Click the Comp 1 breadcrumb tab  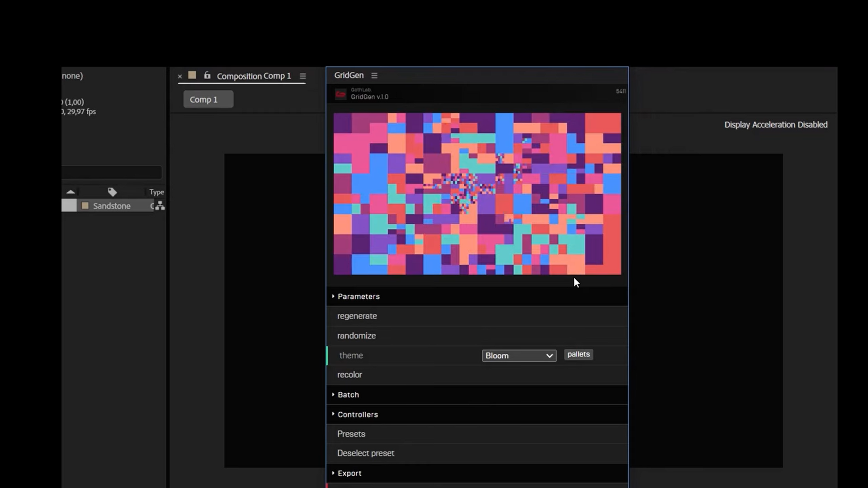(x=208, y=99)
